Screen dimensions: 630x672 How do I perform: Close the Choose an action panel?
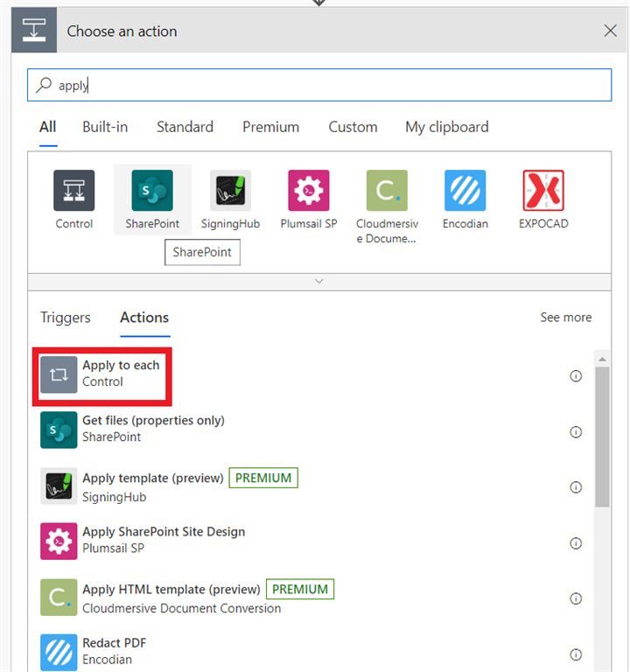(610, 31)
